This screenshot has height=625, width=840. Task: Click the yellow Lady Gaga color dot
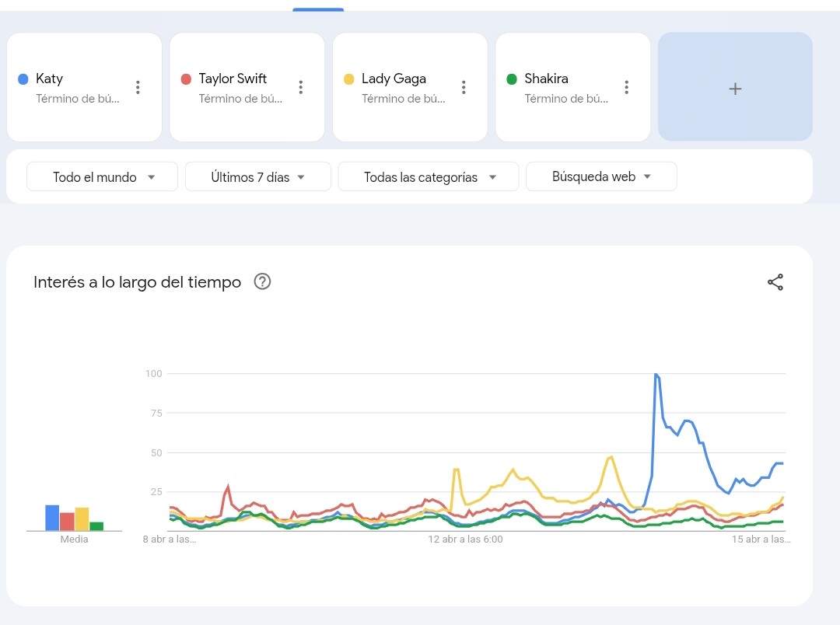pos(348,79)
